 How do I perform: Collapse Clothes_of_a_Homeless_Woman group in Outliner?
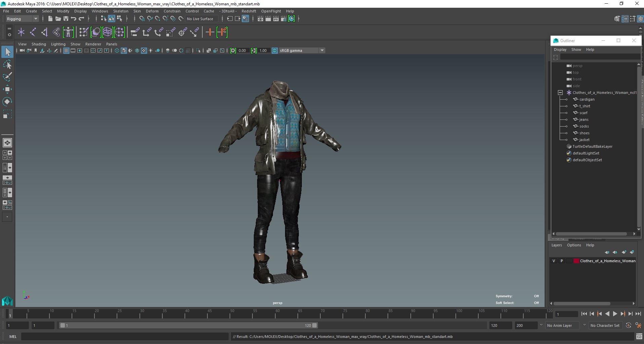[x=560, y=93]
